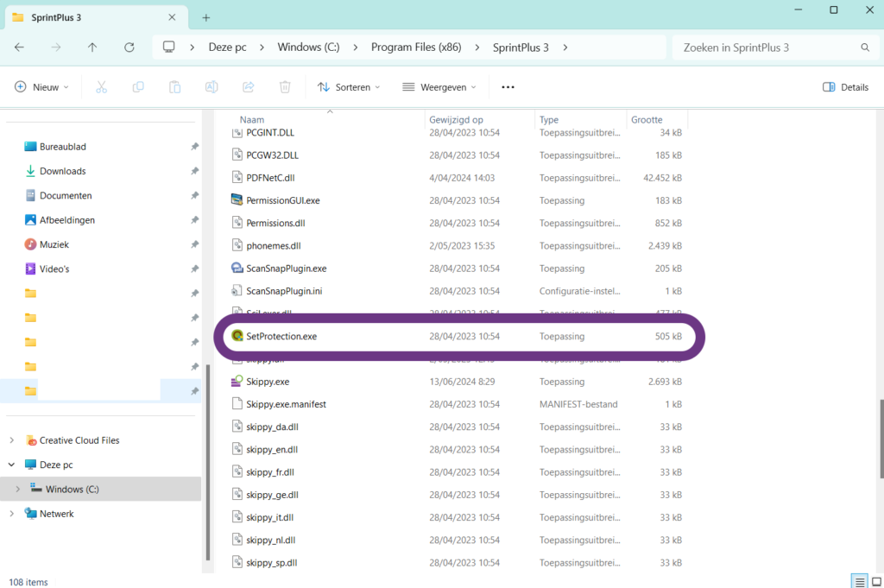The width and height of the screenshot is (884, 588).
Task: Expand the Netwerk tree node
Action: pos(12,514)
